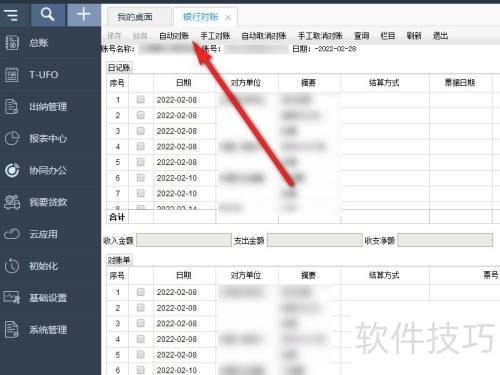Click the 收入金额 field
Viewport: 500px width, 375px height.
(x=184, y=240)
